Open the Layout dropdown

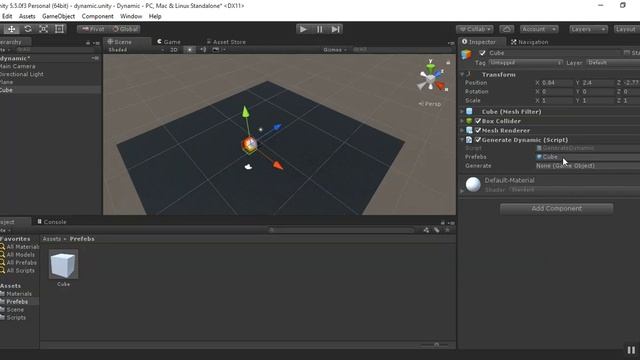click(626, 29)
